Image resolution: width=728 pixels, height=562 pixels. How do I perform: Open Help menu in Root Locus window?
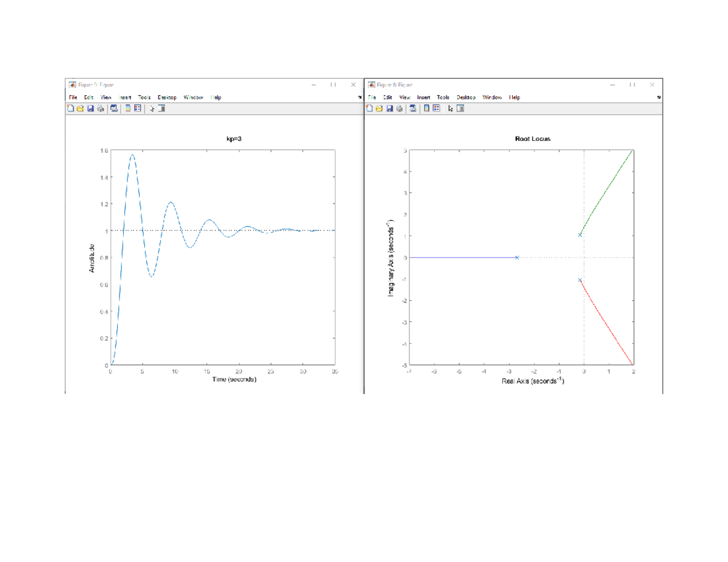[514, 97]
